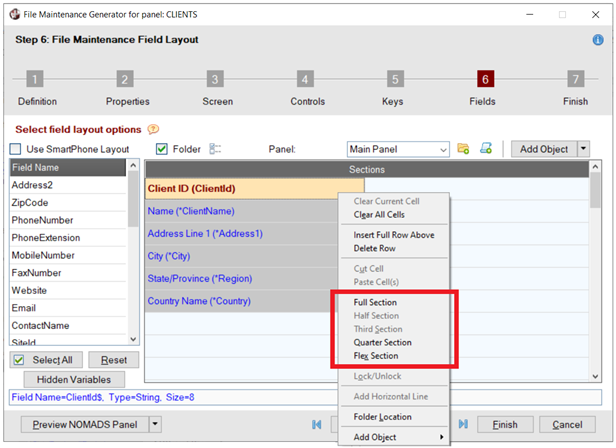The image size is (616, 448).
Task: Click the add panel folder icon
Action: [463, 149]
